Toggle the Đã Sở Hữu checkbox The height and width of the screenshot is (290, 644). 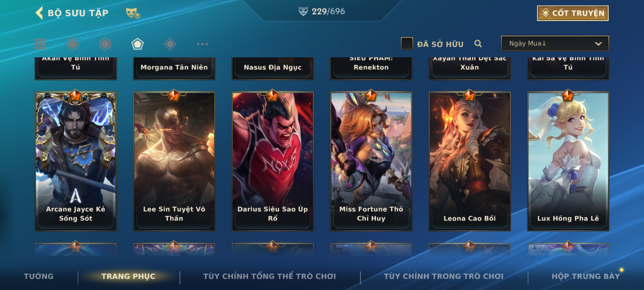pyautogui.click(x=407, y=44)
